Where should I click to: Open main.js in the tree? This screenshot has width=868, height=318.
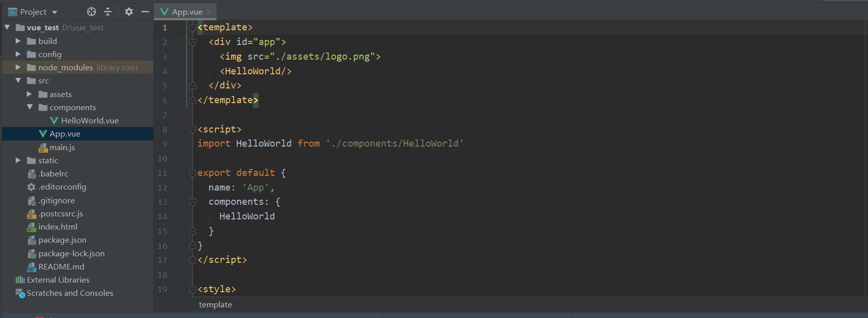[62, 147]
